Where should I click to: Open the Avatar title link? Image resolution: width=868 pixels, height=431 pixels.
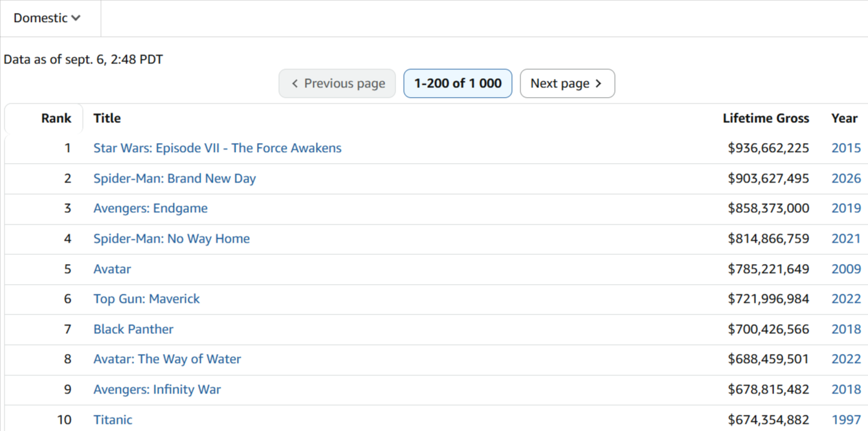point(112,269)
